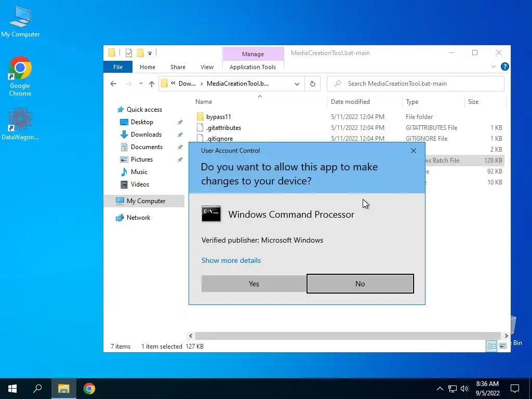Click the network tray icon
532x399 pixels.
tap(453, 389)
